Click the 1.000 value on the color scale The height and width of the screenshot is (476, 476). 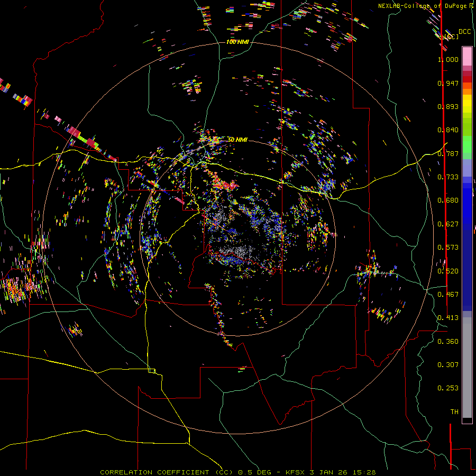click(448, 59)
